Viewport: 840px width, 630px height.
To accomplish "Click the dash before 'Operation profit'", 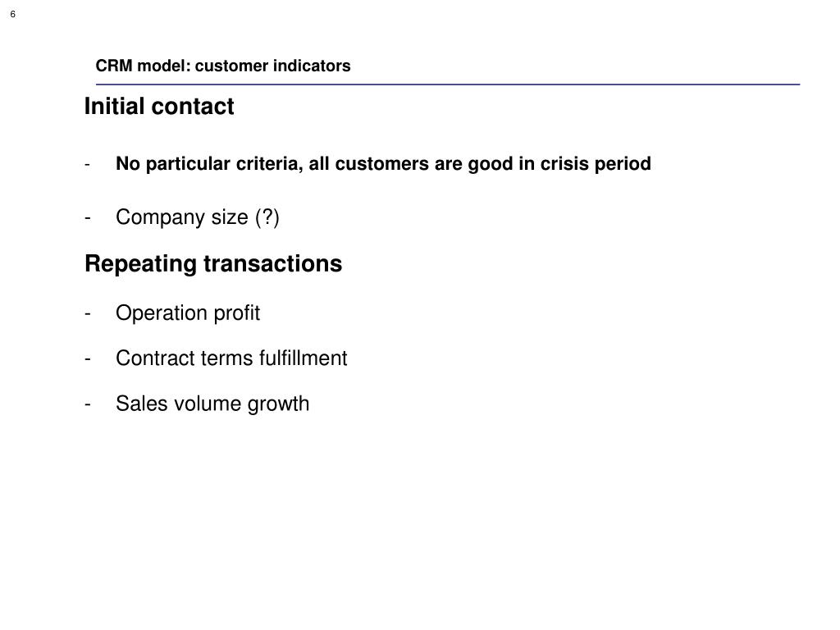I will (87, 313).
